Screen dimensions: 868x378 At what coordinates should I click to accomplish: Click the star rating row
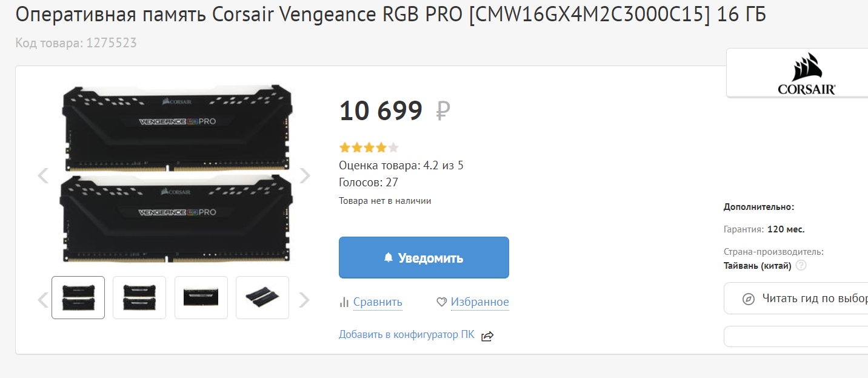[369, 147]
